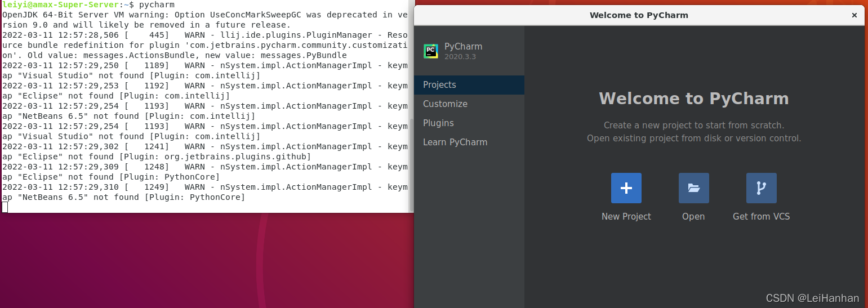Click the '[Plugin: org.jetbrains.plugins.github]' terminal text
This screenshot has width=868, height=308.
tap(228, 157)
